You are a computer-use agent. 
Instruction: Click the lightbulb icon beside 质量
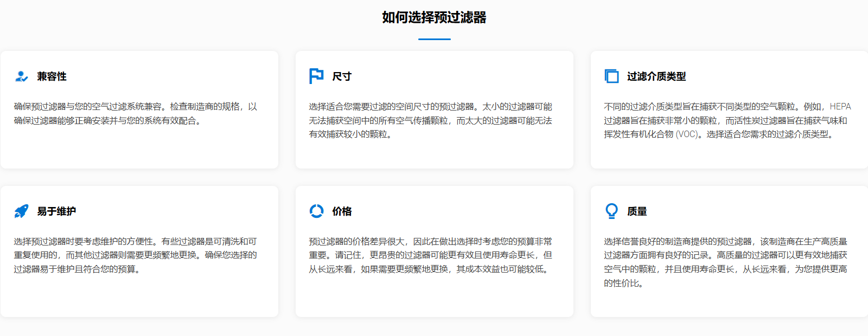click(611, 211)
